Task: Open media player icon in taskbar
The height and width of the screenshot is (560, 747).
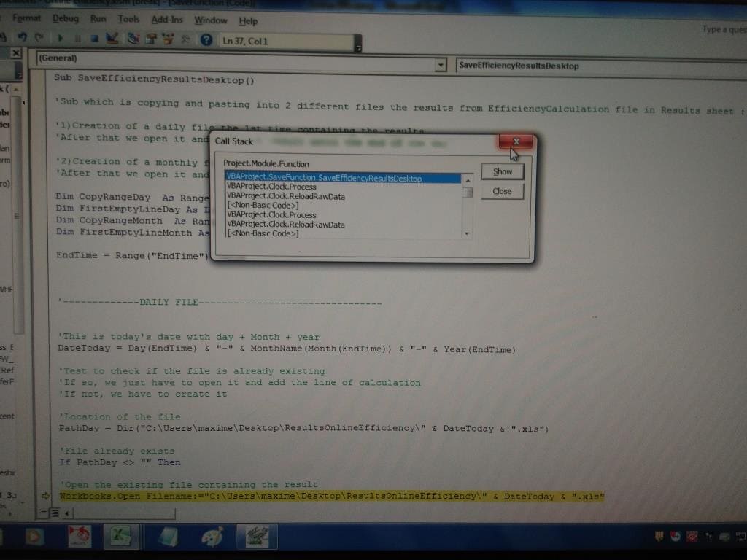Action: pyautogui.click(x=34, y=537)
